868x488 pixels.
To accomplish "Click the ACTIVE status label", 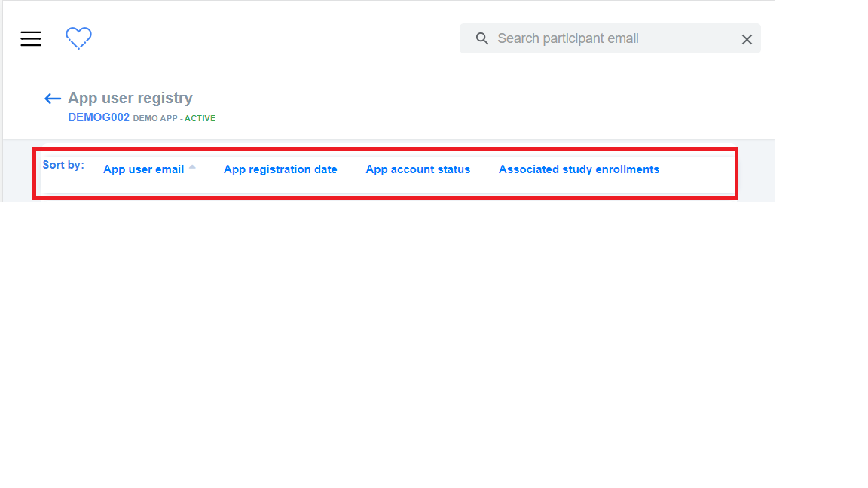I will [200, 118].
